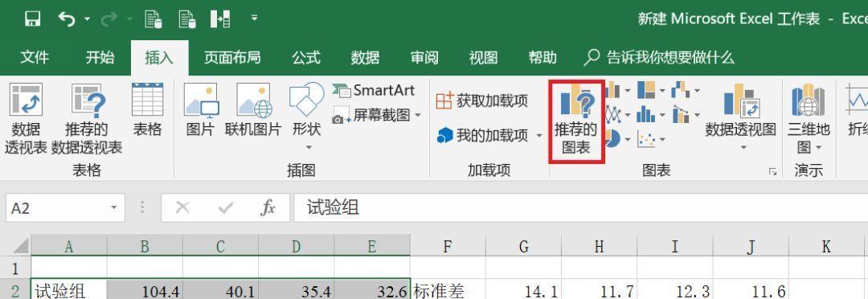Select cell with value 12.3
Image resolution: width=868 pixels, height=299 pixels.
point(675,289)
